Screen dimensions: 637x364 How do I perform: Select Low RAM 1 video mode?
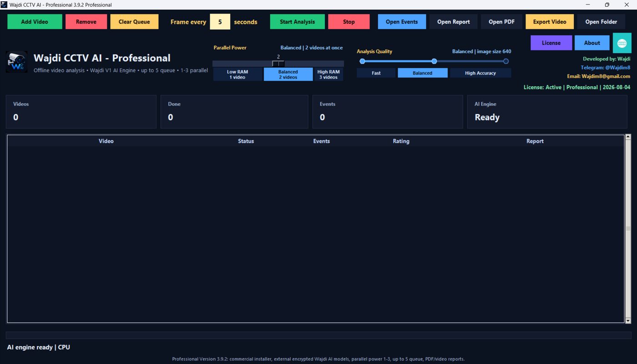pyautogui.click(x=238, y=75)
